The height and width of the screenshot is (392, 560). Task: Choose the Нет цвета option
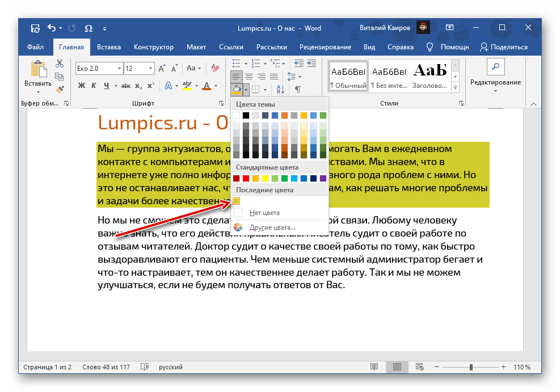pos(264,213)
